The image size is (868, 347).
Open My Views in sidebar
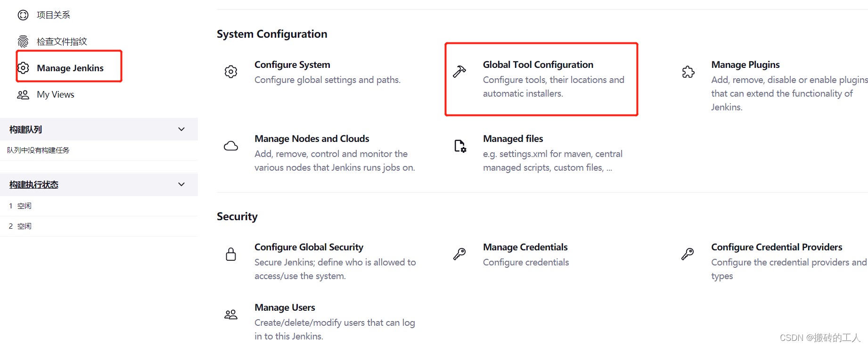coord(55,95)
